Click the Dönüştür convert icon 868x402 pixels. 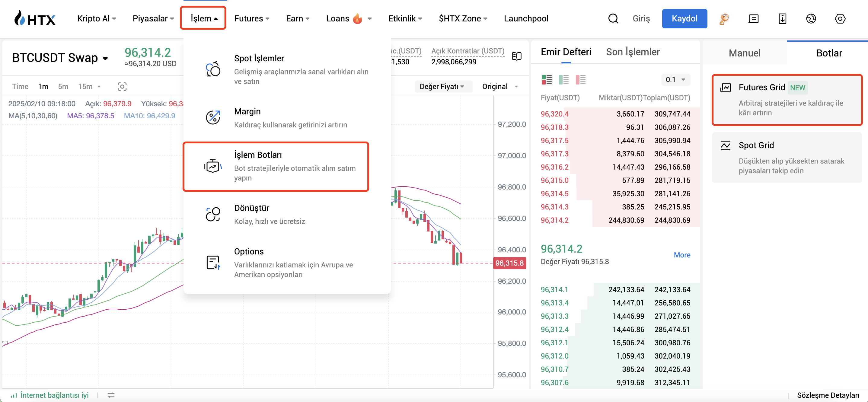pos(213,214)
